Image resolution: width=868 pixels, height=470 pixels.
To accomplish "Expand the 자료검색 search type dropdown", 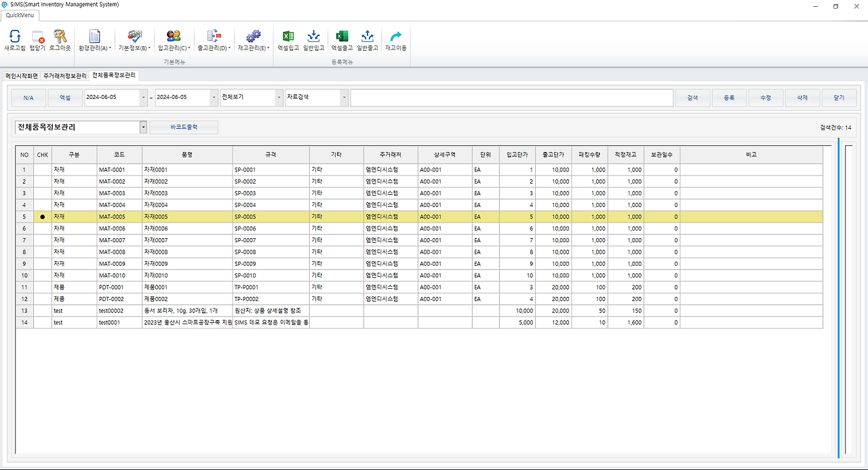I will (344, 98).
